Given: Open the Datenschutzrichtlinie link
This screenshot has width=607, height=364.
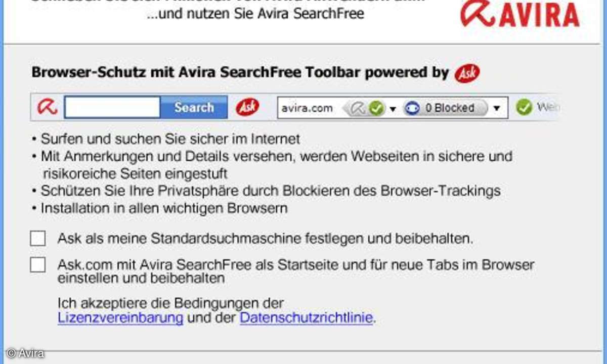Looking at the screenshot, I should 307,318.
